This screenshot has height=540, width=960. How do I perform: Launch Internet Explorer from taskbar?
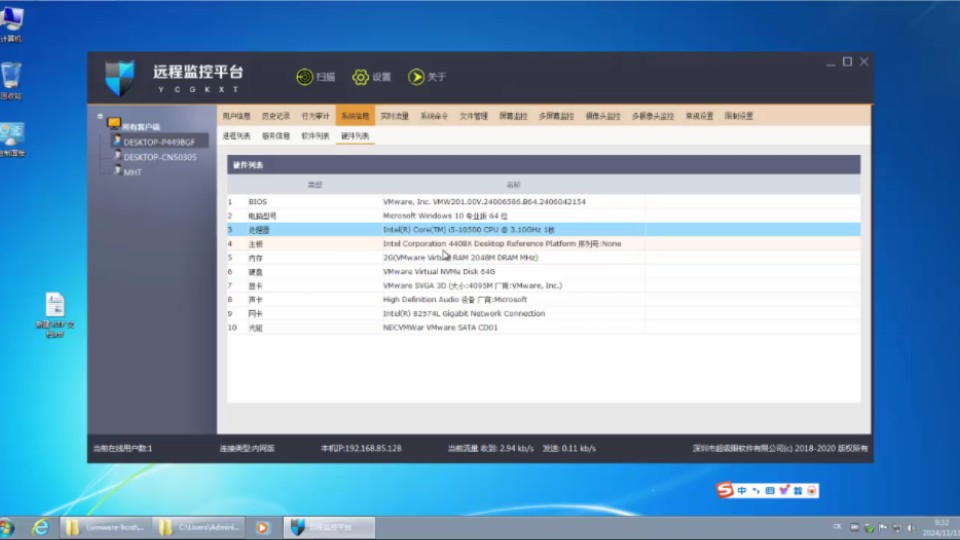[40, 527]
